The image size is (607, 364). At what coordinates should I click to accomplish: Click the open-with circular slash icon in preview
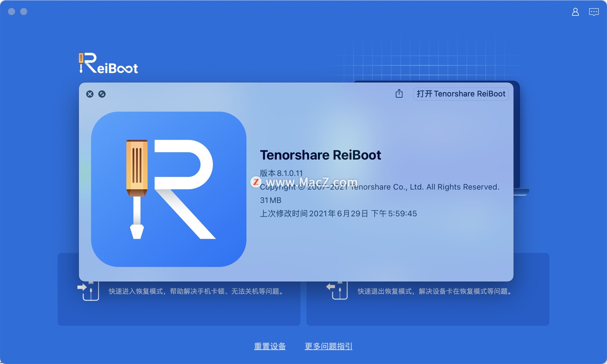102,94
